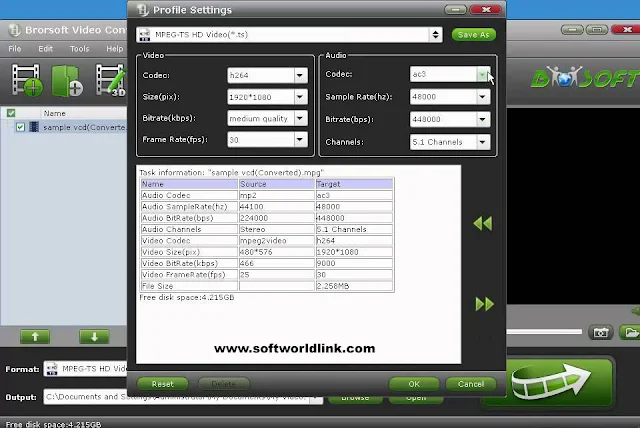Click the double left arrow for previous task
Image resolution: width=640 pixels, height=428 pixels.
(483, 224)
